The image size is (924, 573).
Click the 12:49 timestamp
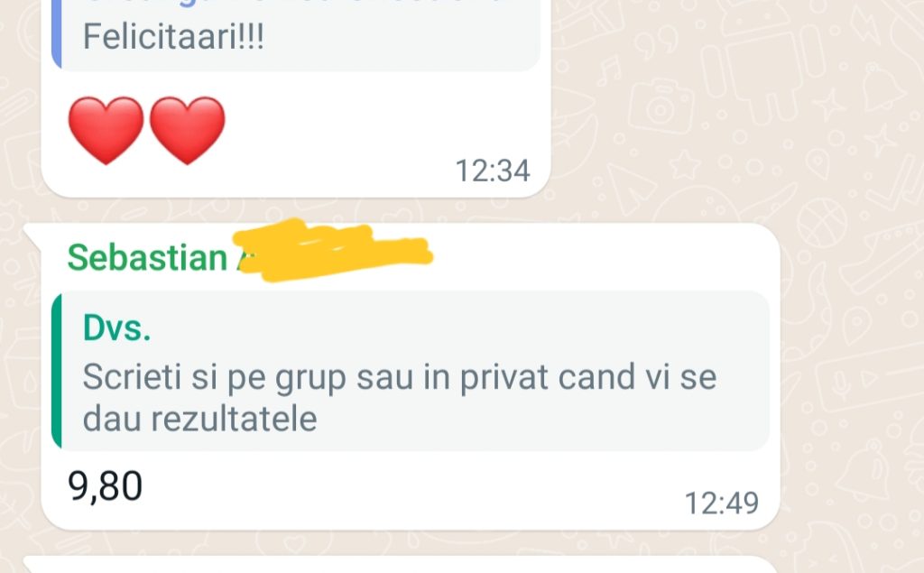click(x=721, y=504)
